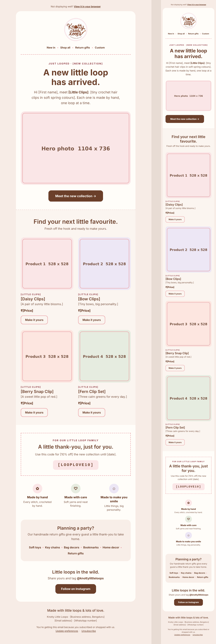Image resolution: width=216 pixels, height=644 pixels.
Task: Click 'Make it yours' under Daisy Clips, mobile
Action: 175,220
